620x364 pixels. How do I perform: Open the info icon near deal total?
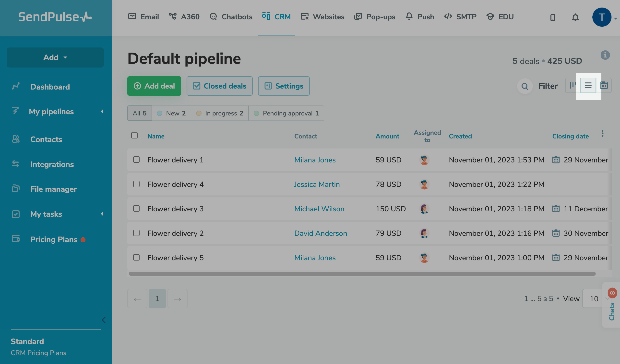coord(605,55)
